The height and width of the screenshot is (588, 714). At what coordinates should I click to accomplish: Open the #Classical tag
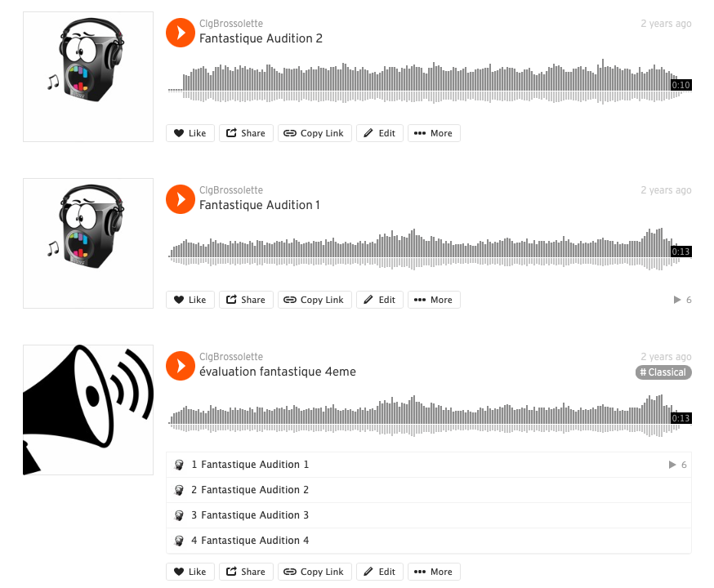click(x=663, y=372)
